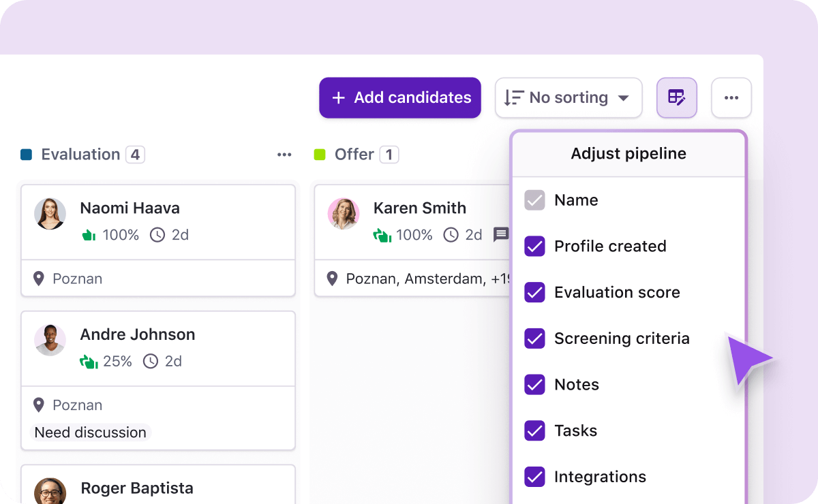Click the green Offer stage indicator
Screen dimensions: 818x504
coord(320,154)
